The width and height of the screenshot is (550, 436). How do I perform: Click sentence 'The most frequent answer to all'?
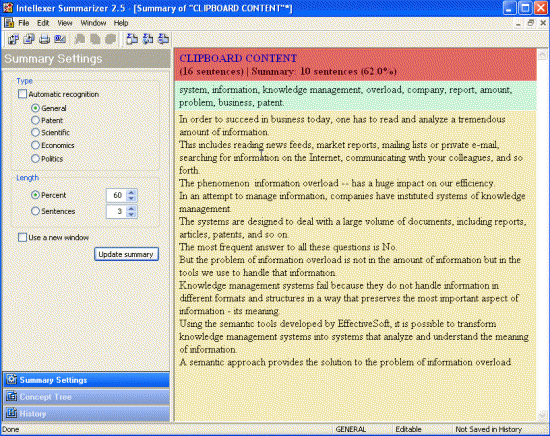[x=288, y=247]
